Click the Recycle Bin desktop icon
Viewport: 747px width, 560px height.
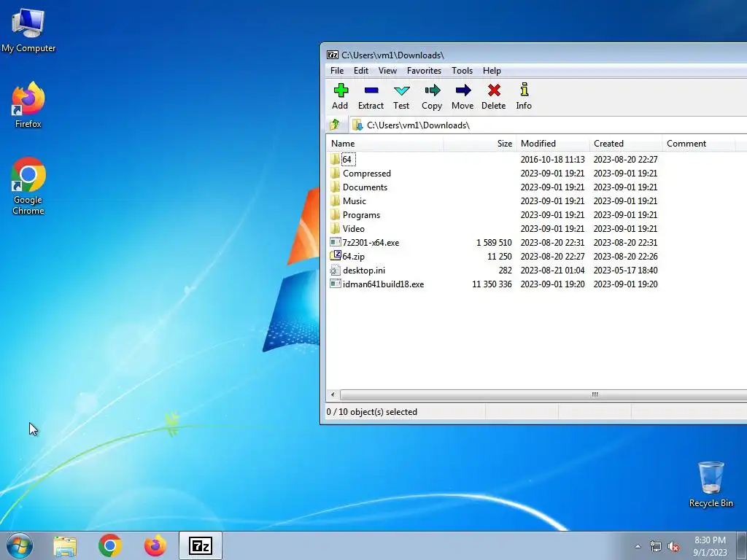tap(711, 484)
